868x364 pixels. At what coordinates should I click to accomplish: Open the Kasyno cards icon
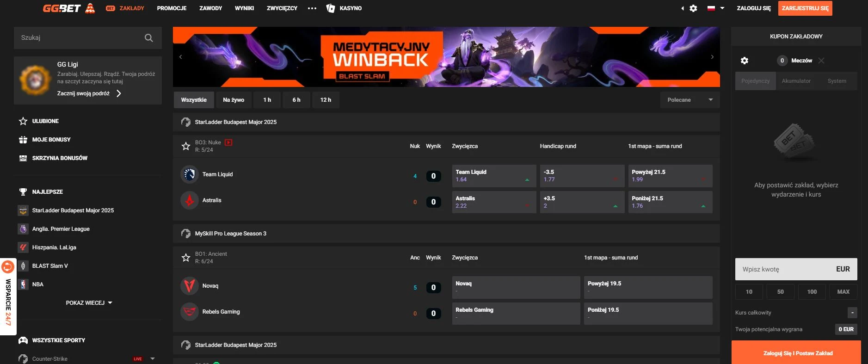(x=331, y=8)
